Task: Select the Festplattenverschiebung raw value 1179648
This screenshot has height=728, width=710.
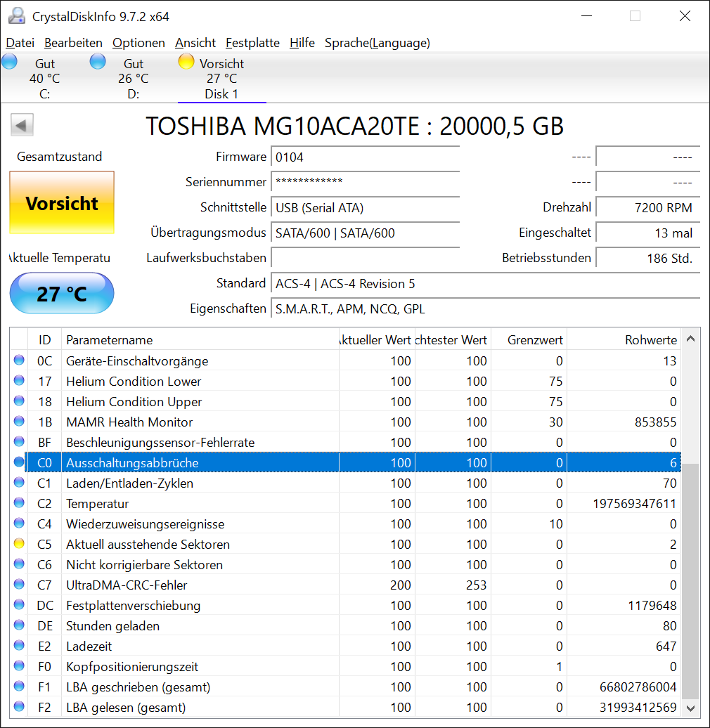Action: coord(652,606)
